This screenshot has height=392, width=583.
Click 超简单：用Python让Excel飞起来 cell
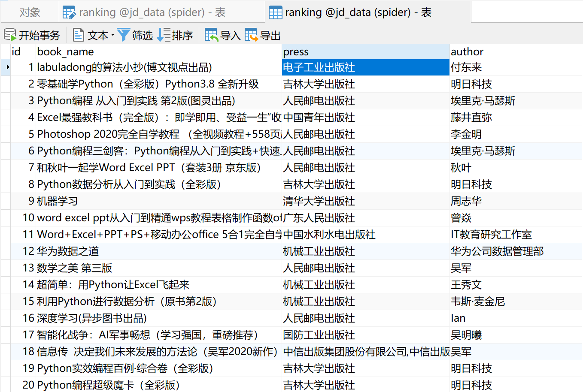(x=158, y=285)
